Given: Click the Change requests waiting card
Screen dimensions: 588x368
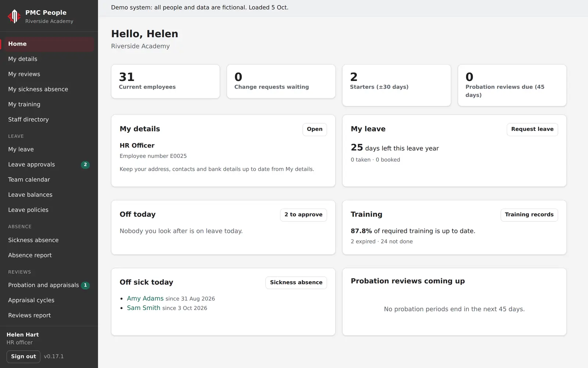Looking at the screenshot, I should click(281, 81).
